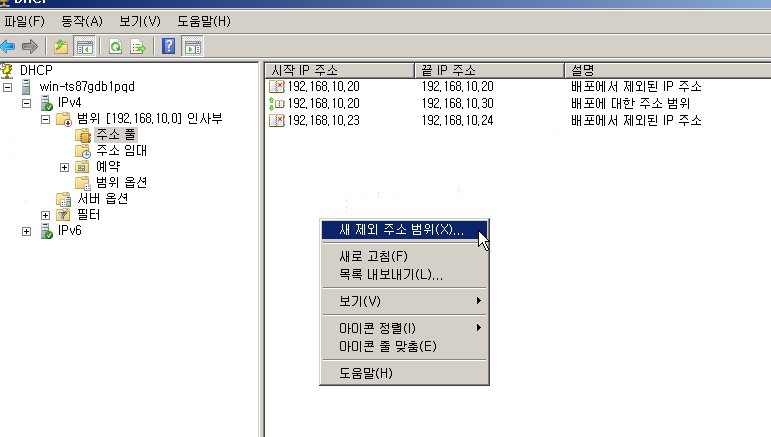Open the 동작(A) menu
The image size is (771, 437).
click(82, 22)
